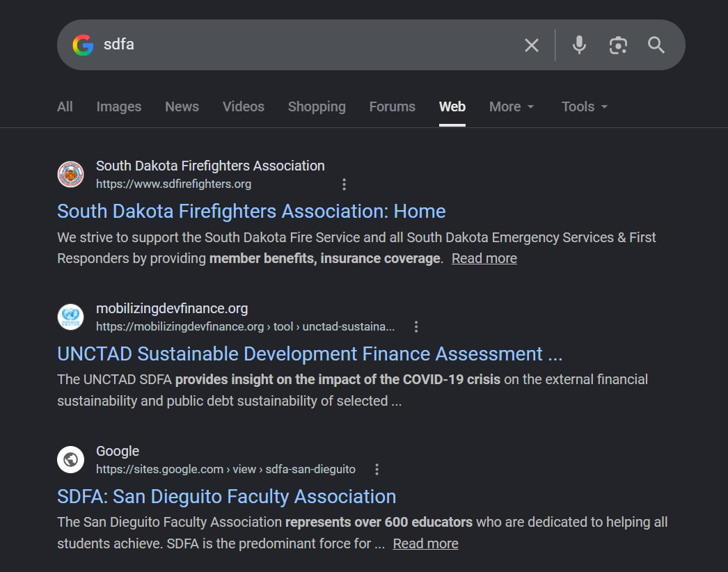Switch to the Videos tab
The height and width of the screenshot is (572, 728).
(244, 106)
